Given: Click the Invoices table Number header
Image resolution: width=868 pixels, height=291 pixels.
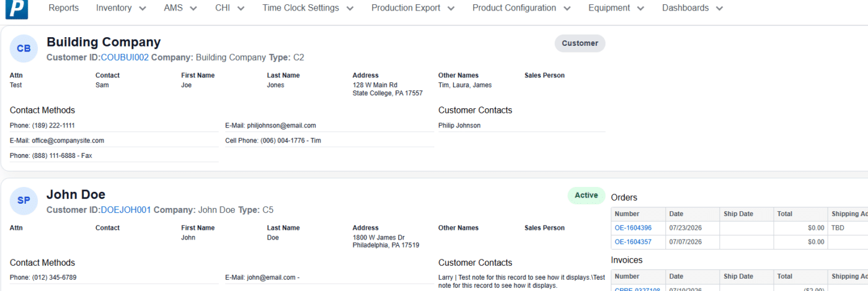Looking at the screenshot, I should coord(638,276).
